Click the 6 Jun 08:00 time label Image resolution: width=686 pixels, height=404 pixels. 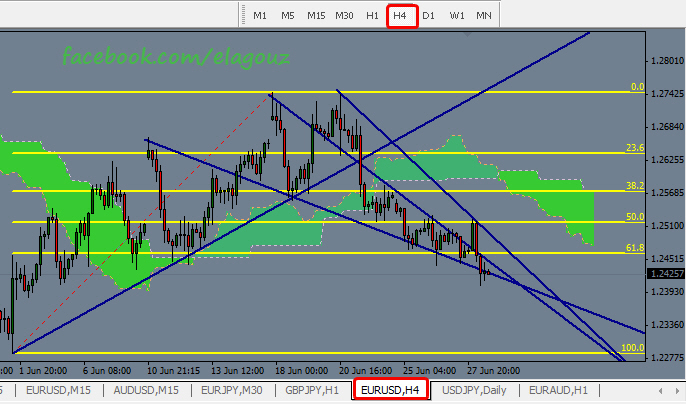(x=107, y=371)
